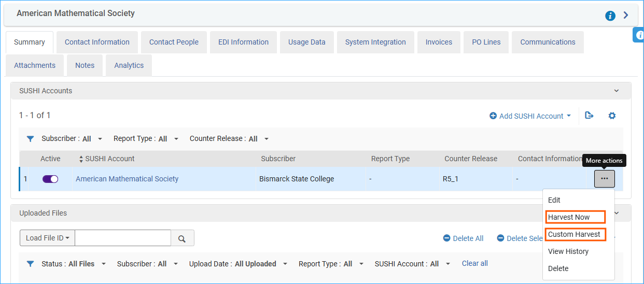The width and height of the screenshot is (644, 284).
Task: Switch to the Summary tab
Action: click(30, 42)
